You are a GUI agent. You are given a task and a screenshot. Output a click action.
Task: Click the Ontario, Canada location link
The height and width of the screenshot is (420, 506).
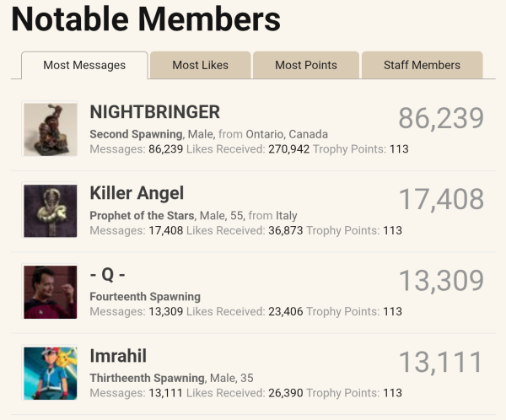pos(287,134)
